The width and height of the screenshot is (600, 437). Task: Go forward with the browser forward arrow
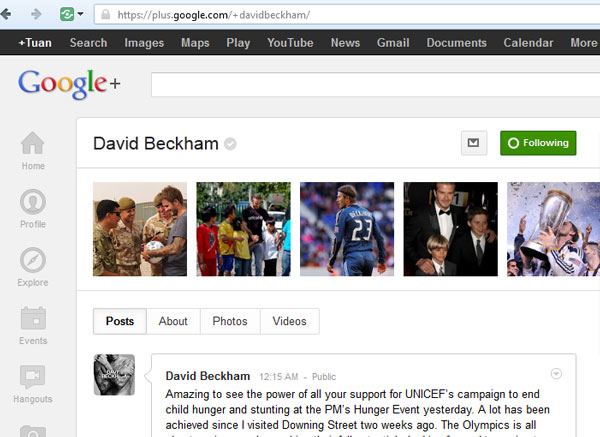tap(36, 14)
